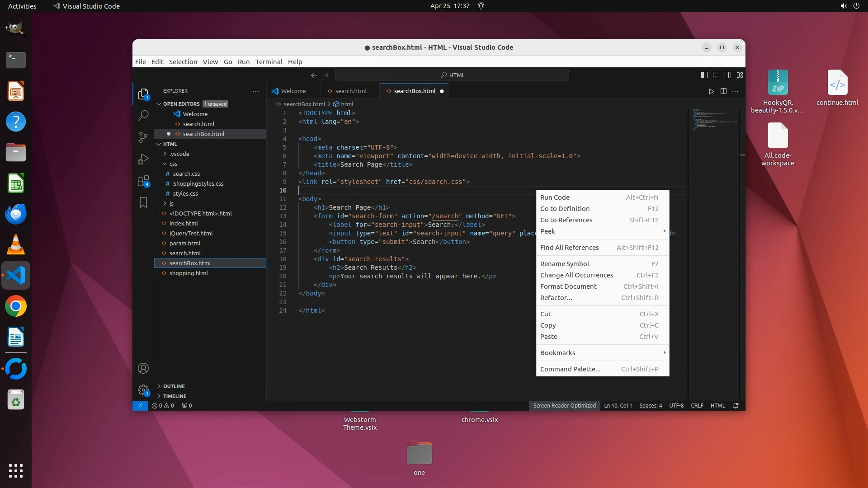Click the CRLF end-of-line status button
The width and height of the screenshot is (868, 488).
tap(697, 406)
